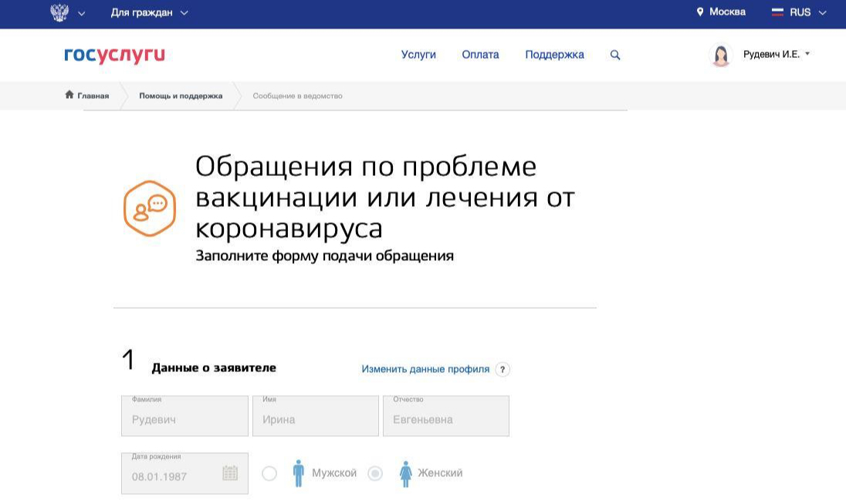Click the question mark help icon
The width and height of the screenshot is (846, 504).
click(x=503, y=370)
